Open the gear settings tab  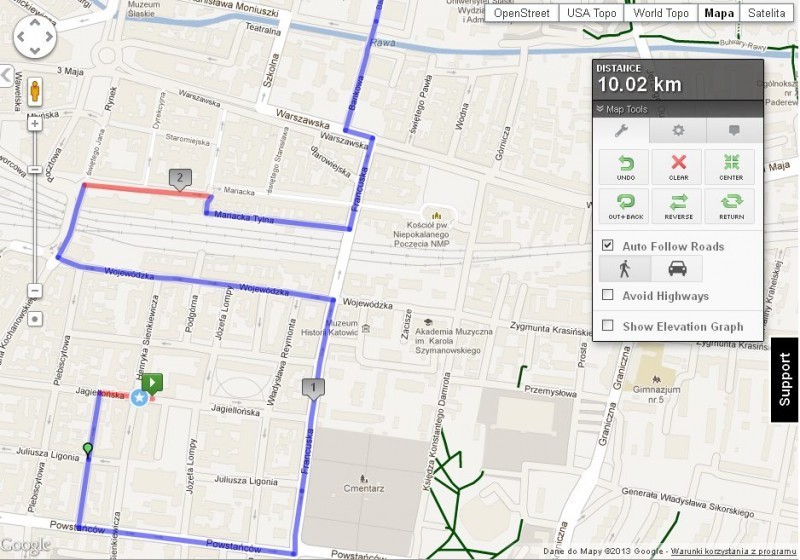pos(678,131)
